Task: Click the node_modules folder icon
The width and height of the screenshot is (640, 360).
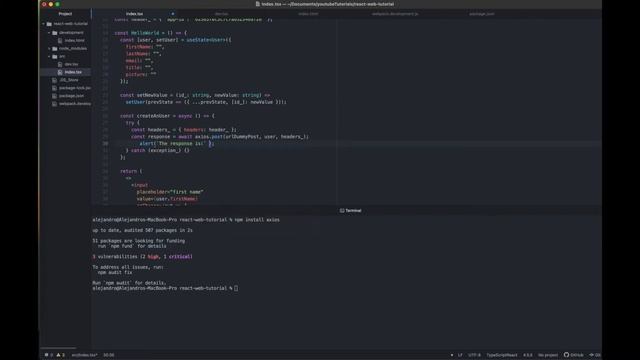Action: click(55, 49)
